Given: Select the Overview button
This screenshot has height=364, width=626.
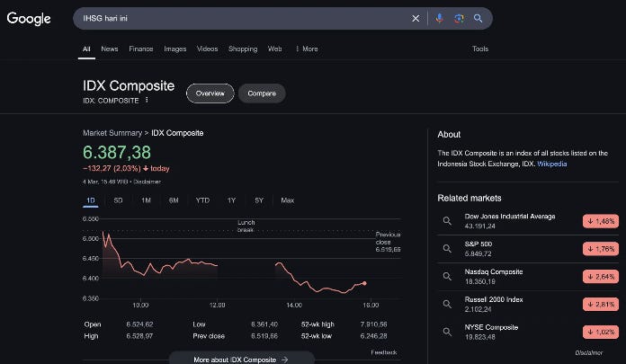Looking at the screenshot, I should coord(210,93).
